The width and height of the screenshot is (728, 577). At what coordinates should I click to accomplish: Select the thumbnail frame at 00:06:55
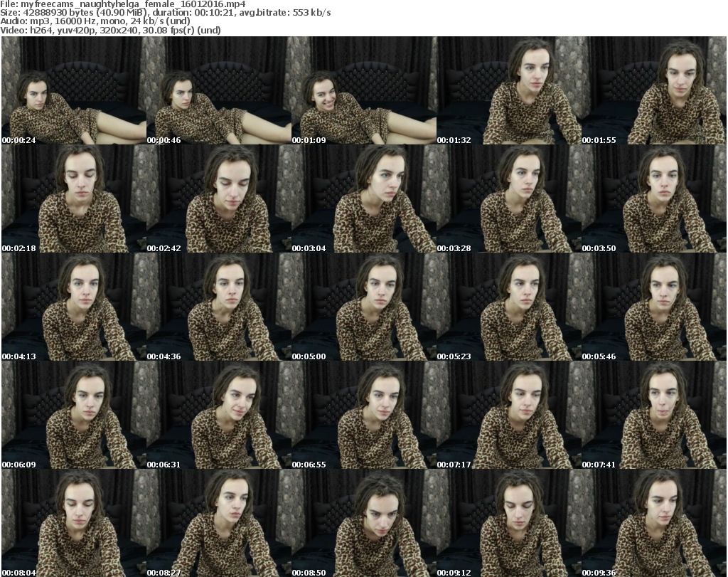coord(363,415)
